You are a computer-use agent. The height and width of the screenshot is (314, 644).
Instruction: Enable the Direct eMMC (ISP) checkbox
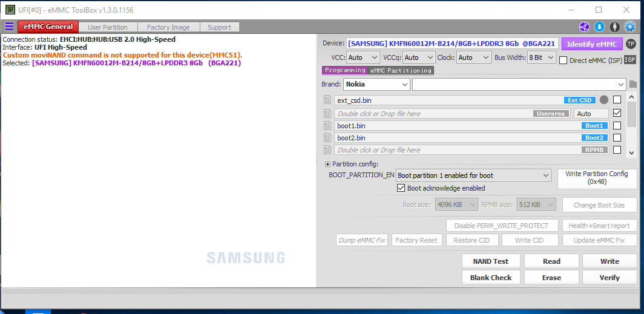coord(563,61)
